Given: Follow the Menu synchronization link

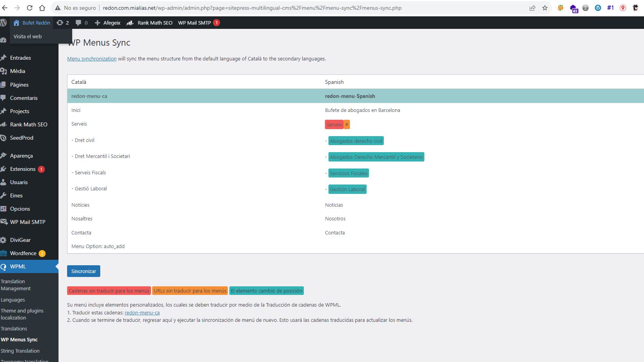Looking at the screenshot, I should (92, 59).
